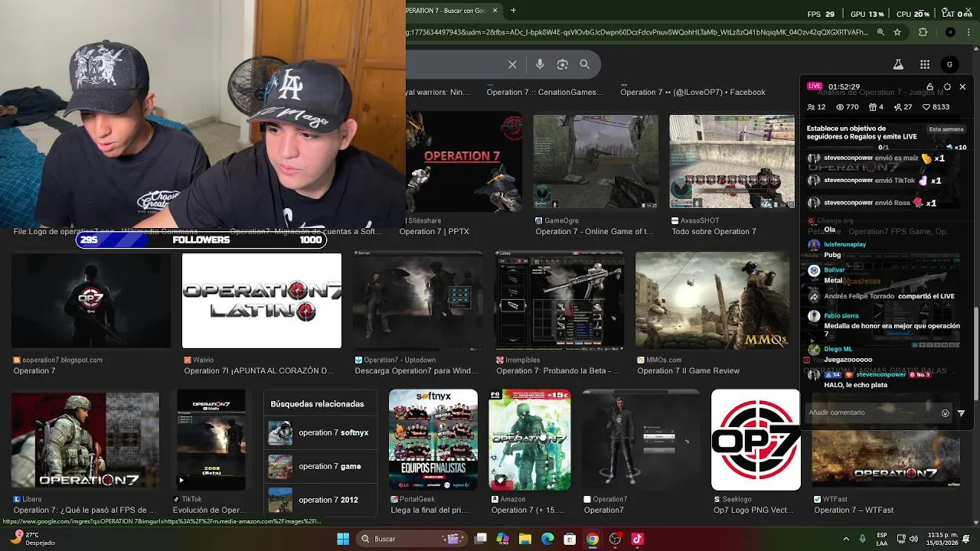980x551 pixels.
Task: Click the page scrollbar down arrow
Action: (x=975, y=523)
